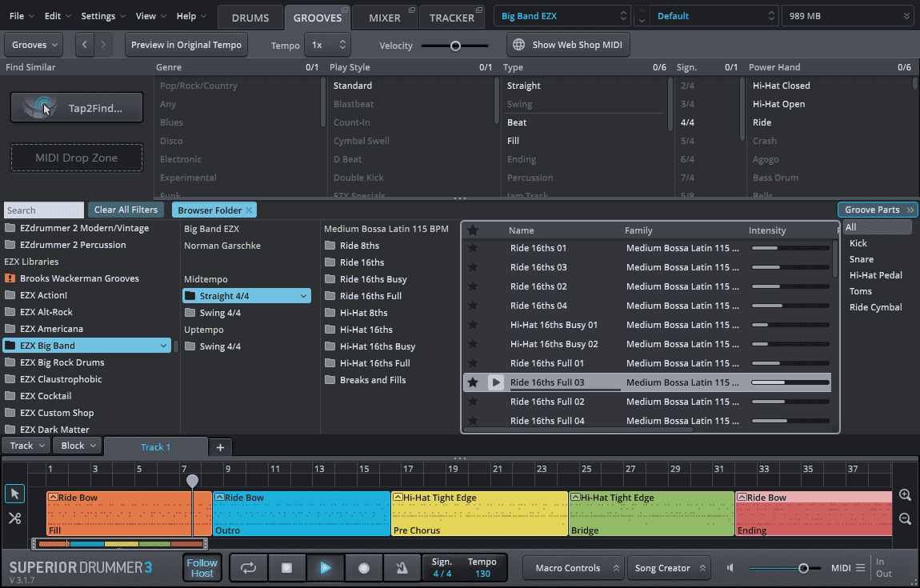The width and height of the screenshot is (920, 588).
Task: Toggle the Fill type filter
Action: tap(513, 141)
